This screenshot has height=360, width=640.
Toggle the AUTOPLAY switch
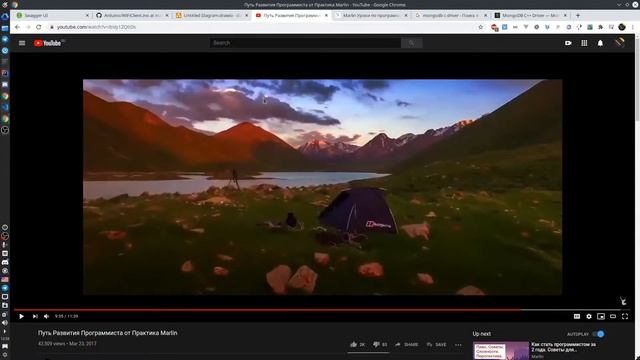point(599,334)
